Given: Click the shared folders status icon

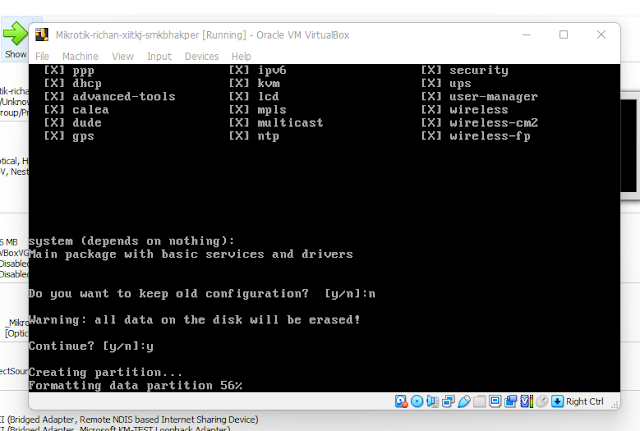Looking at the screenshot, I should [480, 402].
